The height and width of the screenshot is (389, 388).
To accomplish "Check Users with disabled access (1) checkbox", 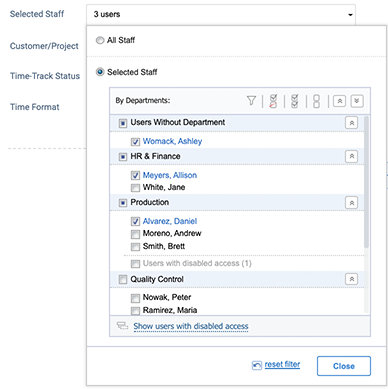I will click(x=135, y=264).
